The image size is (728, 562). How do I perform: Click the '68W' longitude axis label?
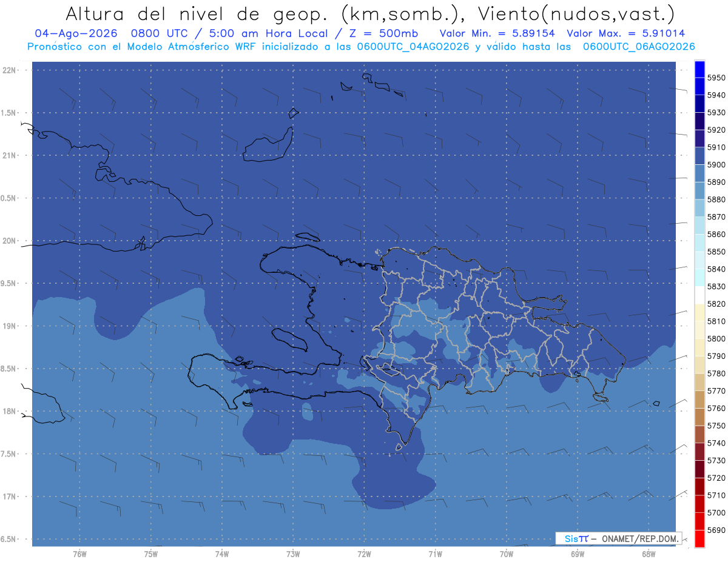649,554
